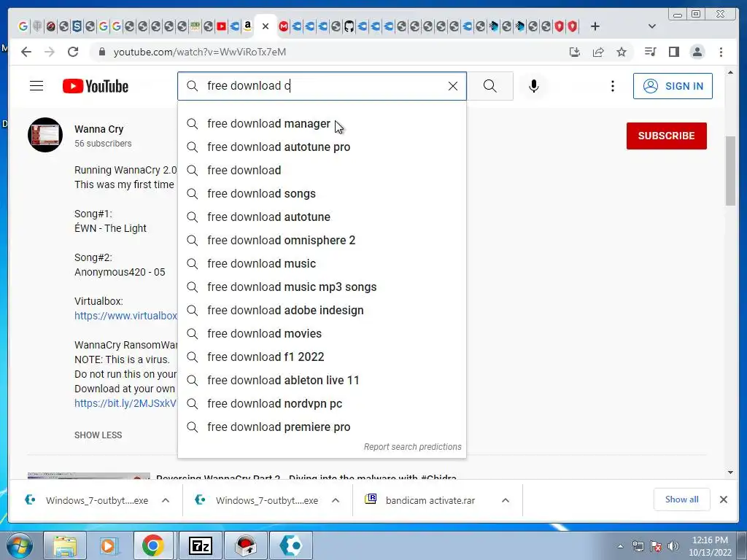
Task: Pick 'free download omnisphere 2' suggestion
Action: coord(322,241)
